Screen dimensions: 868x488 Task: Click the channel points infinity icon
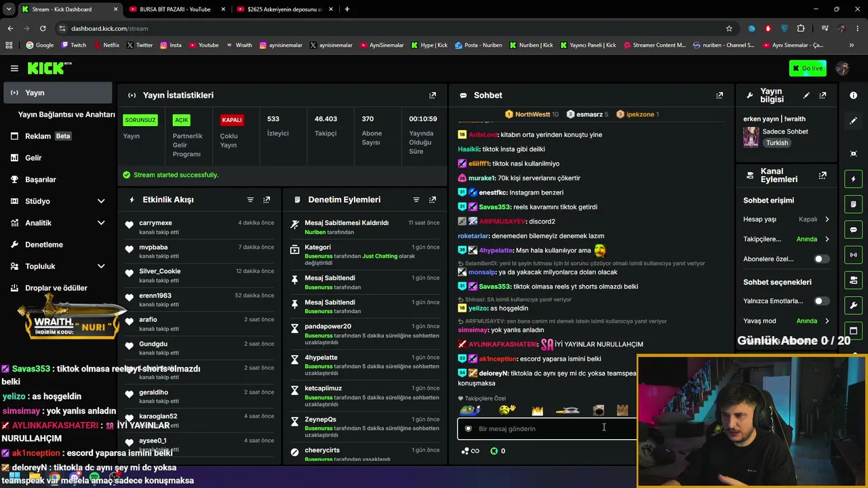[x=470, y=451]
